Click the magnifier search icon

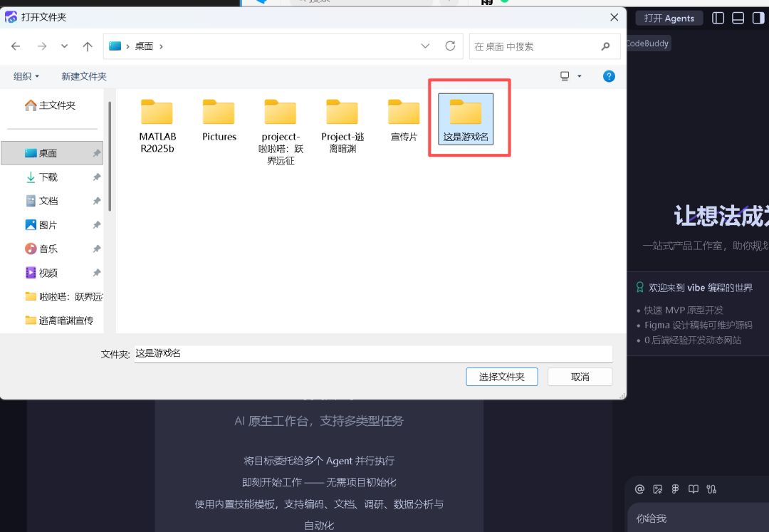click(606, 46)
